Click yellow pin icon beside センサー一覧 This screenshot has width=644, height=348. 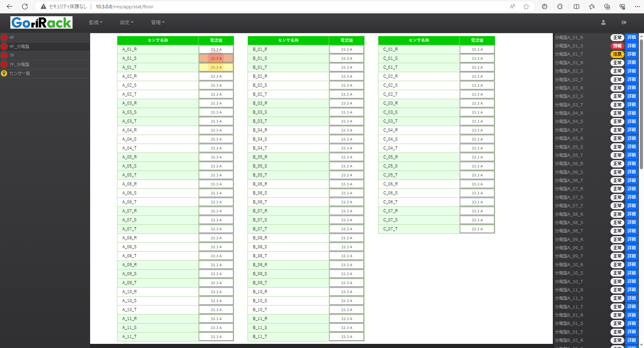4,73
